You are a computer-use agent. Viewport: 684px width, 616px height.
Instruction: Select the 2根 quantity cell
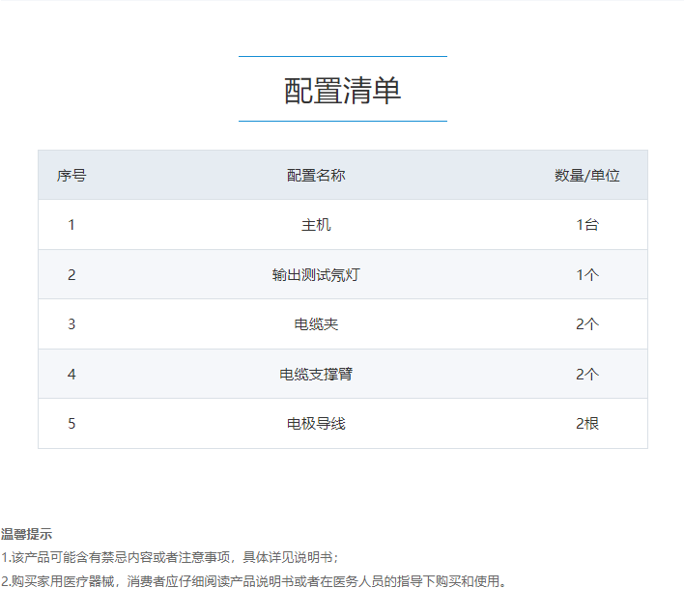point(587,424)
